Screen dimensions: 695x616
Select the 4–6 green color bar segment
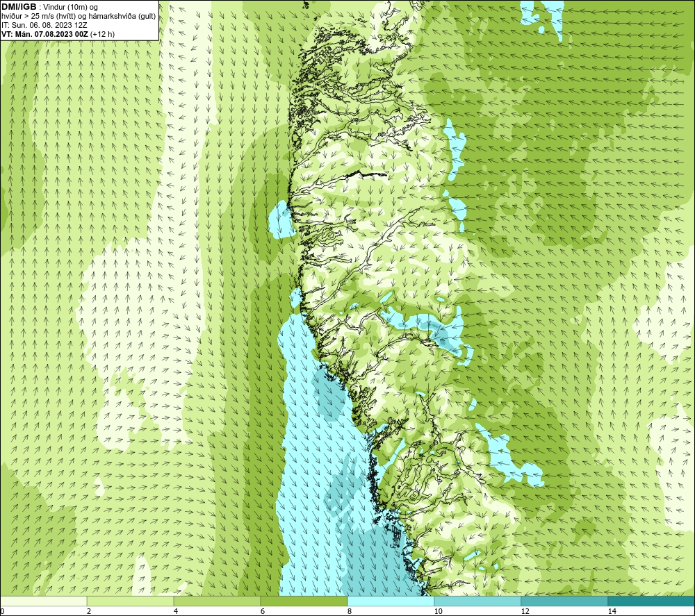tap(217, 601)
